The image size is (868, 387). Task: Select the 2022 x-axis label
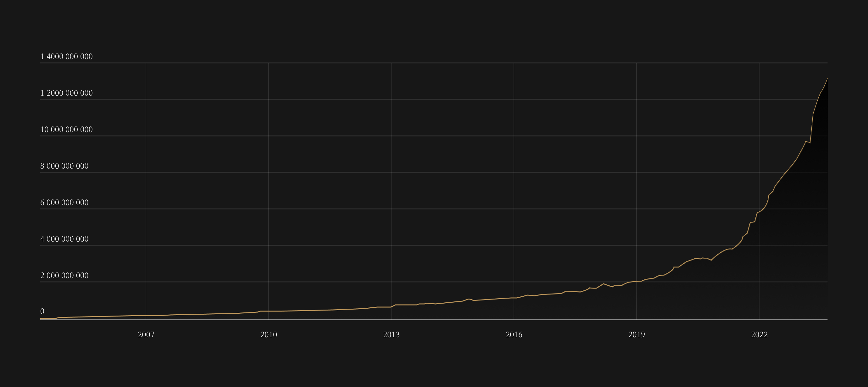pos(759,335)
